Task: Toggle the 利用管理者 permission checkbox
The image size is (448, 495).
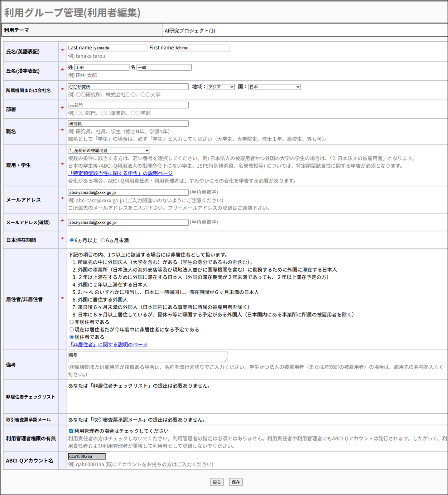Action: [x=71, y=431]
